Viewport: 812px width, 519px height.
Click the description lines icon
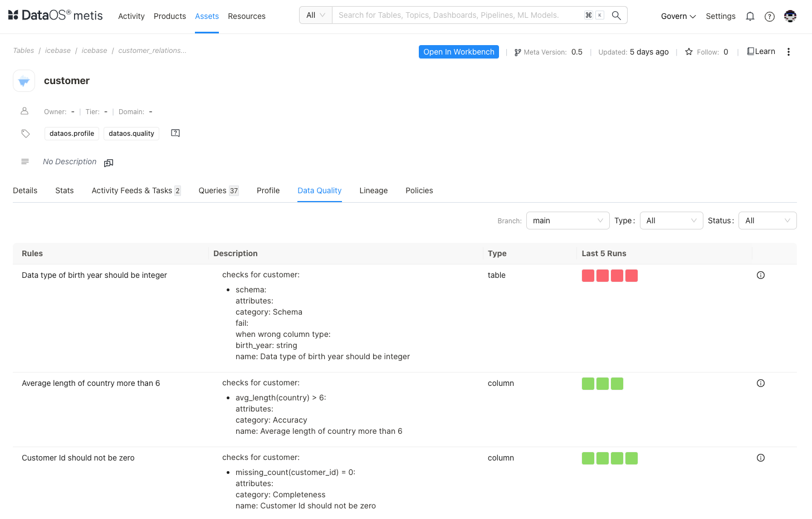pos(25,161)
